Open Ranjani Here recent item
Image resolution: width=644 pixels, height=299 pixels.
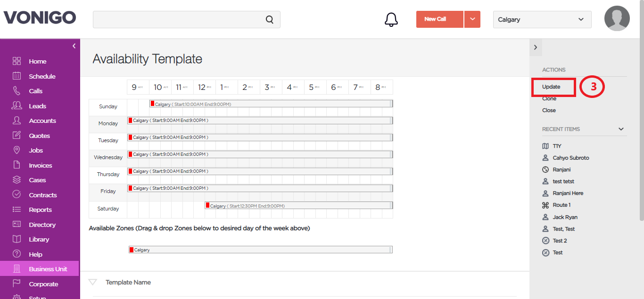[563, 193]
